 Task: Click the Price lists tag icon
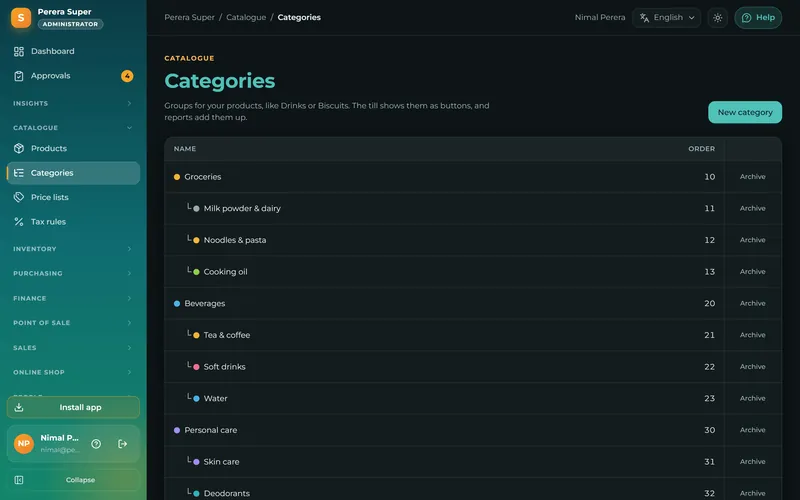click(19, 197)
